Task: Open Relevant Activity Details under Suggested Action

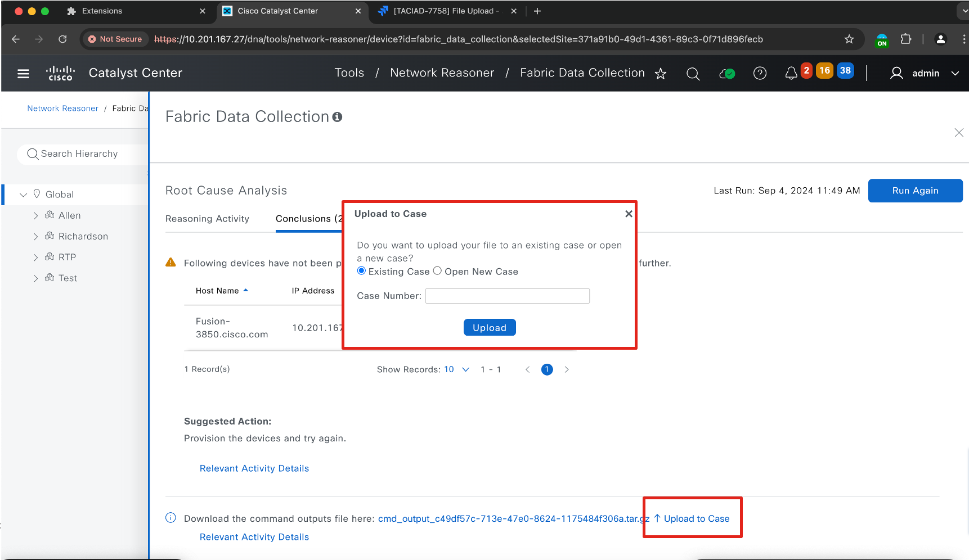Action: tap(254, 468)
